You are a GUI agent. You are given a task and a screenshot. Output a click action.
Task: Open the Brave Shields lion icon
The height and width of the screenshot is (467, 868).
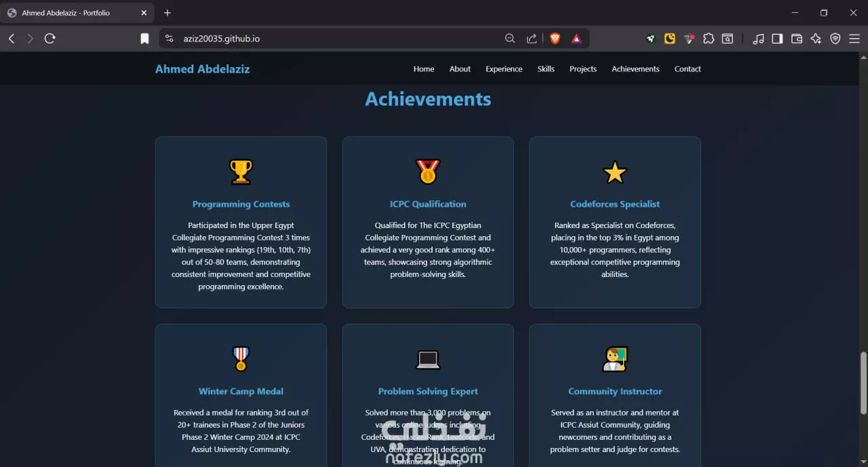(555, 39)
